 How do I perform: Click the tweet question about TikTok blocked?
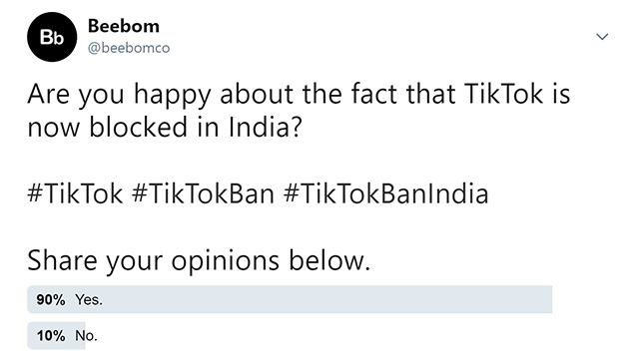(x=299, y=111)
